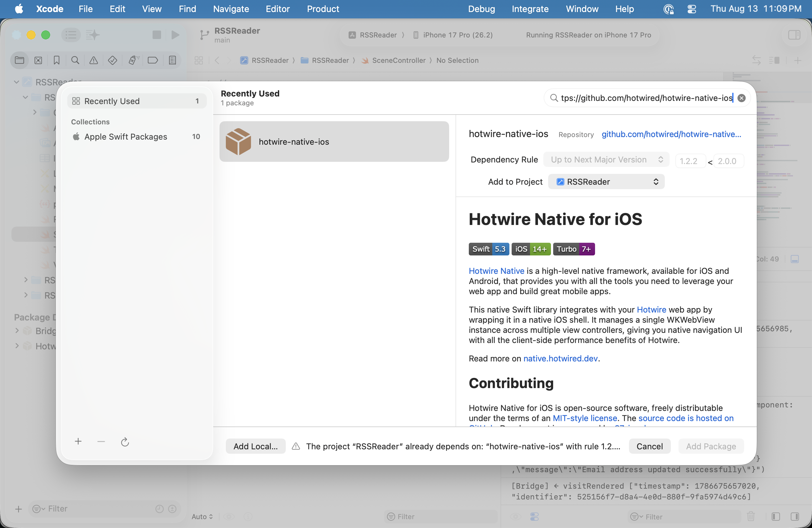Open the Product menu
The width and height of the screenshot is (812, 528).
coord(323,9)
